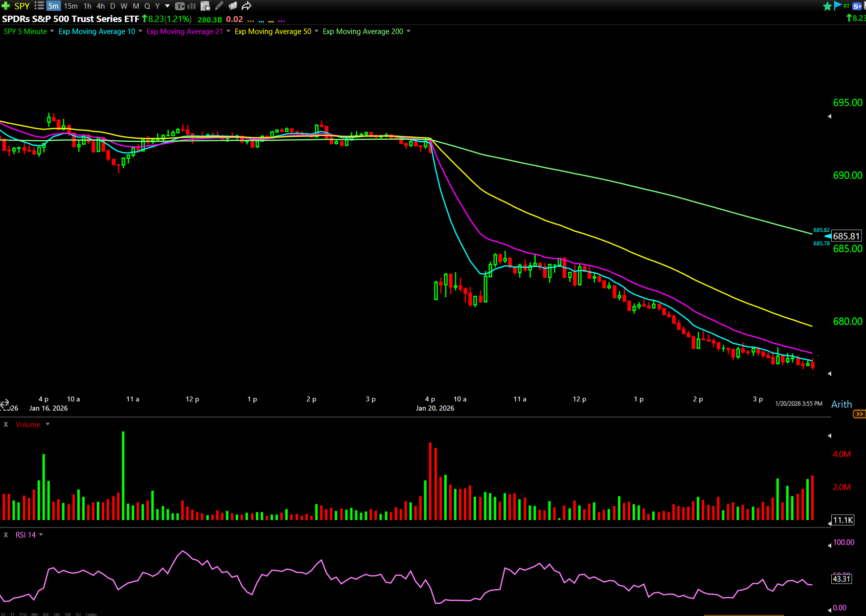The image size is (866, 616).
Task: Switch to the 15m timeframe
Action: click(x=70, y=6)
